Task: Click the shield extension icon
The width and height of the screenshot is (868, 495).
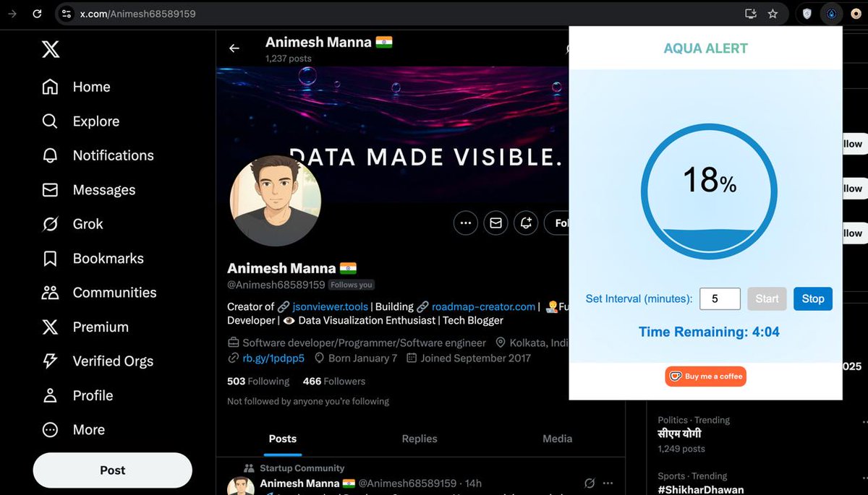Action: 807,13
